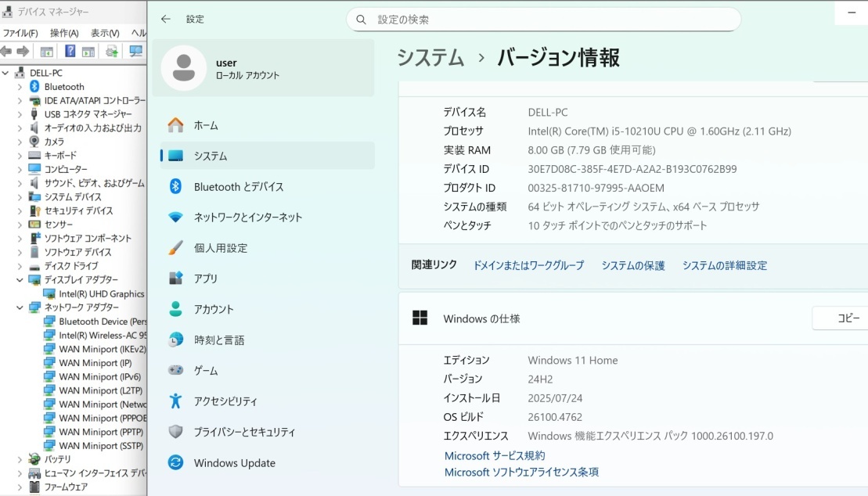Viewport: 868px width, 496px height.
Task: Select WAN Miniport (L2TP) adapter
Action: [x=101, y=391]
